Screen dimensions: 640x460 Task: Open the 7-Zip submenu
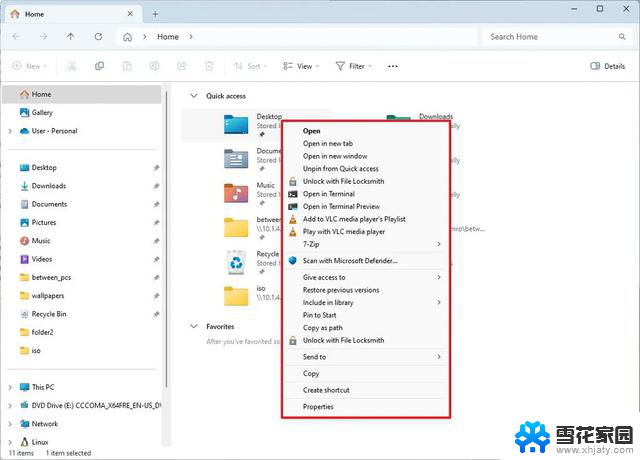(x=366, y=244)
